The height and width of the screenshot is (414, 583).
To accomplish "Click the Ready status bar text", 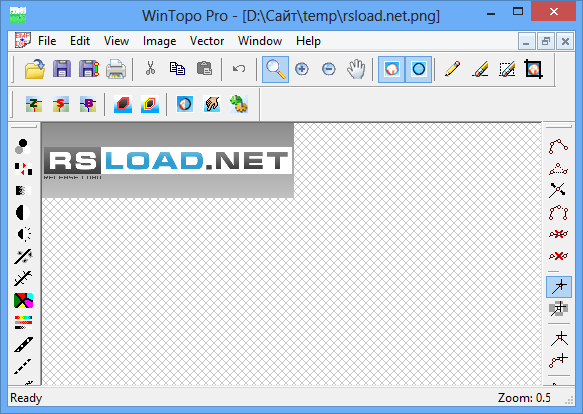I will click(x=26, y=398).
